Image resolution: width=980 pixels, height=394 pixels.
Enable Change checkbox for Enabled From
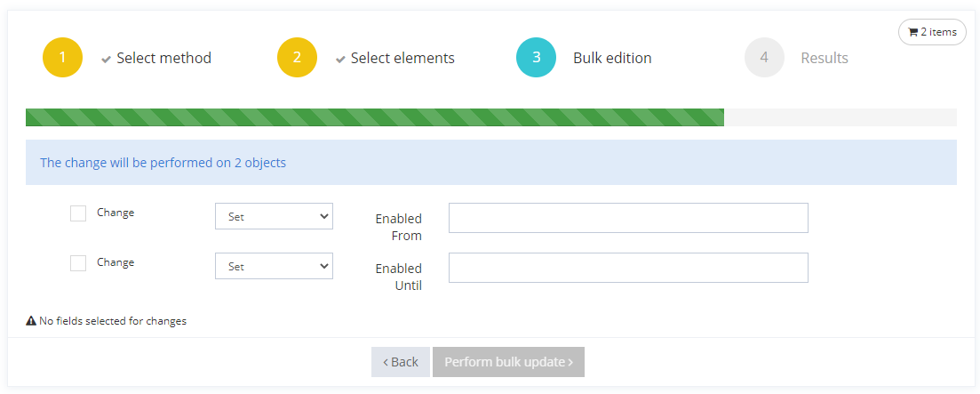[x=78, y=213]
